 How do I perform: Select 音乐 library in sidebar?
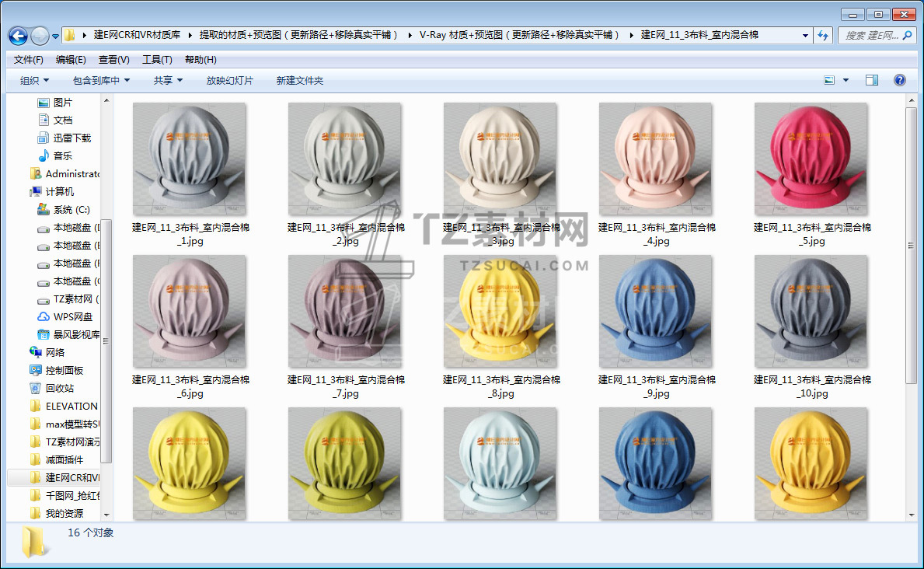click(x=55, y=155)
